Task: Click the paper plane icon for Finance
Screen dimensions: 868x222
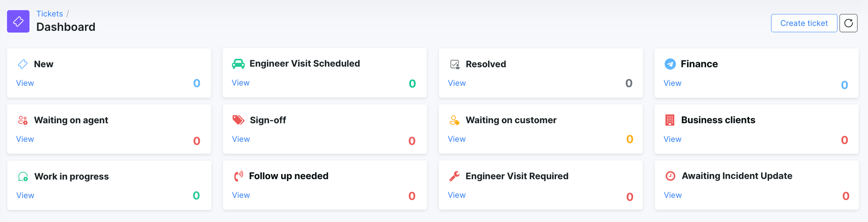Action: (670, 64)
